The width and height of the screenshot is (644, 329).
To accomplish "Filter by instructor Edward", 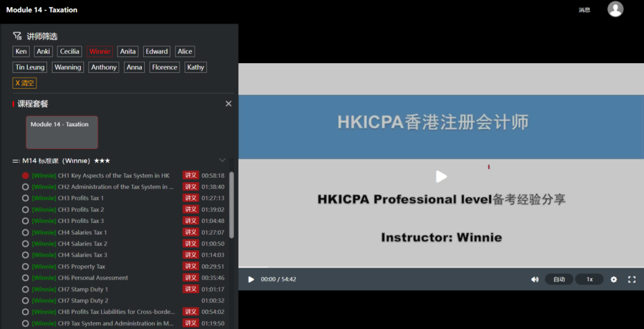I will (157, 51).
